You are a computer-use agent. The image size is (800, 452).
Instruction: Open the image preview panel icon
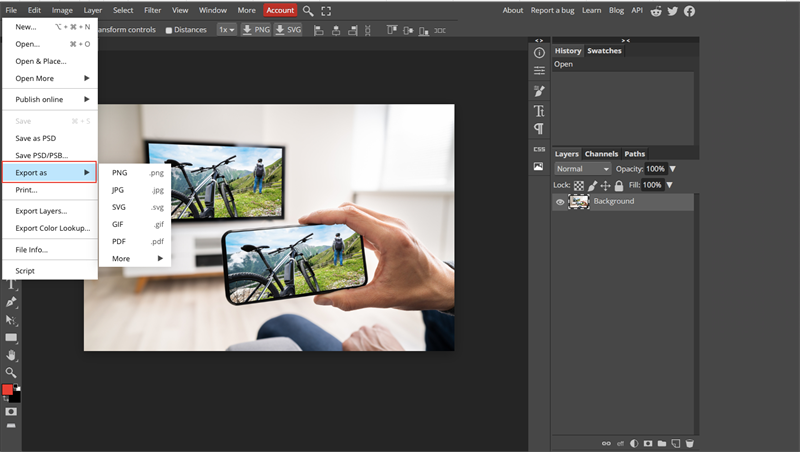pyautogui.click(x=539, y=166)
